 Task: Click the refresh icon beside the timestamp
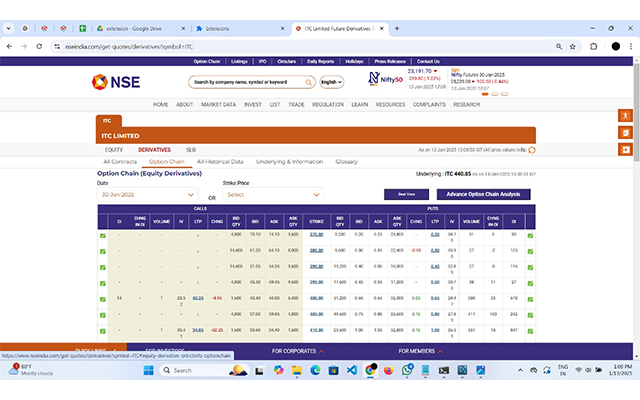coord(532,150)
